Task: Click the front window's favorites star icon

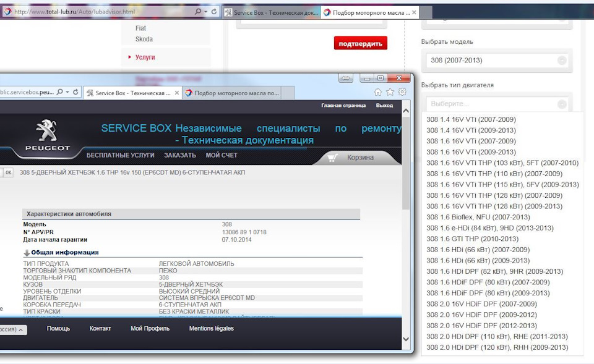Action: pos(390,92)
